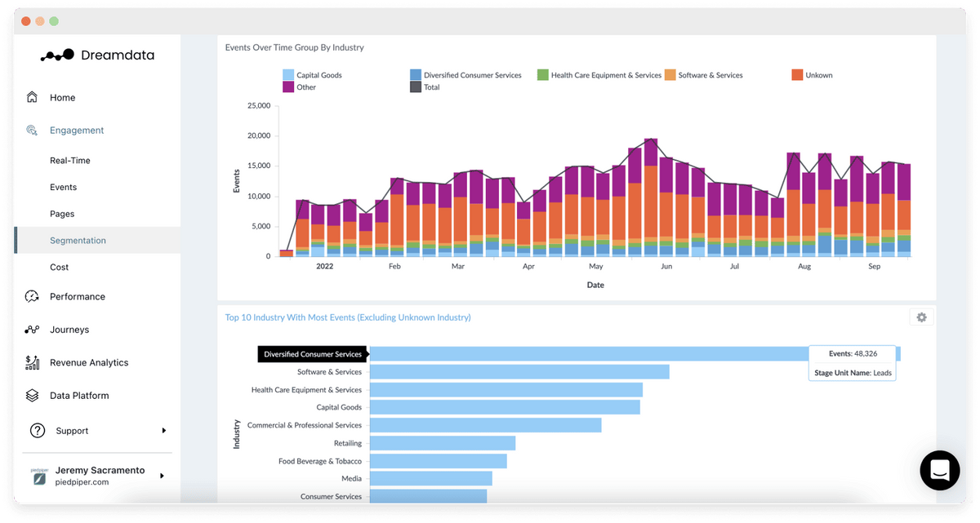Click the Support question mark icon
The width and height of the screenshot is (980, 523).
pyautogui.click(x=37, y=431)
